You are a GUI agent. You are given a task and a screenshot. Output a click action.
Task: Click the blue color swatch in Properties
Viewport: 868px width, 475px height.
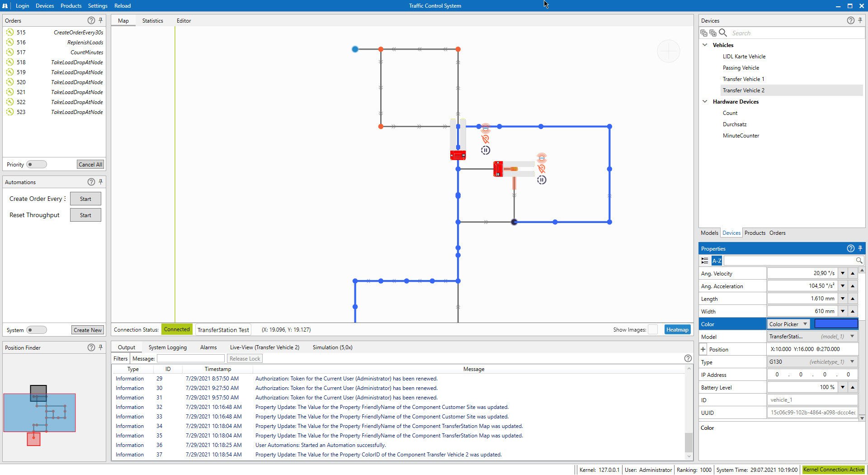[835, 324]
